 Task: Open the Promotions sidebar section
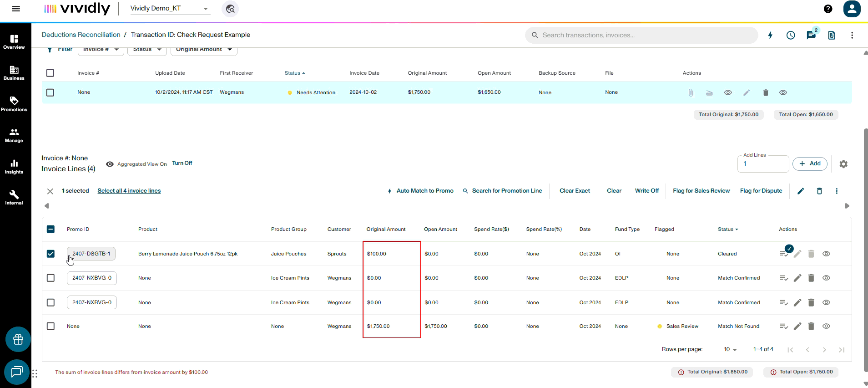coord(14,104)
